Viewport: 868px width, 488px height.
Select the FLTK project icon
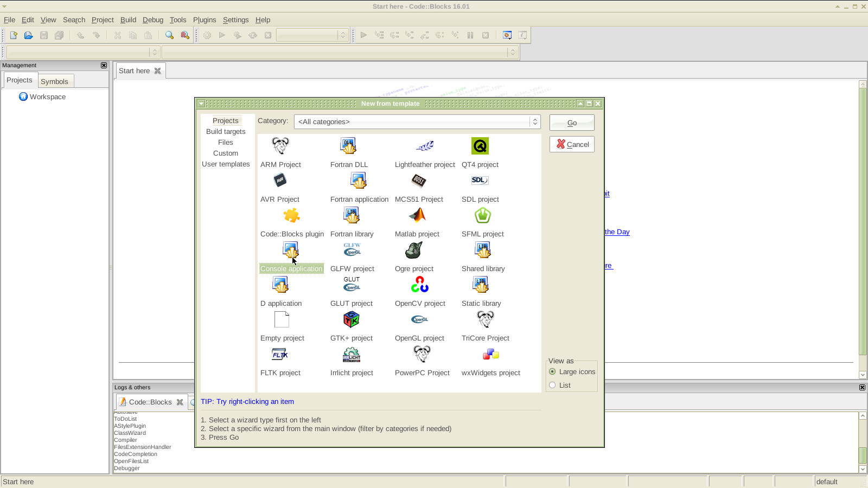point(280,354)
